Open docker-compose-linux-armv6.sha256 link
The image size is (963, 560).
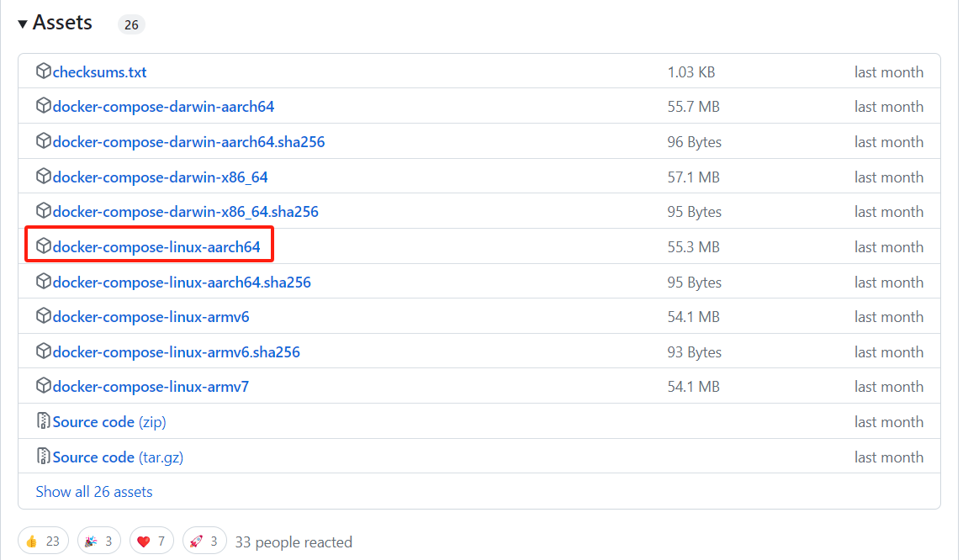tap(177, 352)
